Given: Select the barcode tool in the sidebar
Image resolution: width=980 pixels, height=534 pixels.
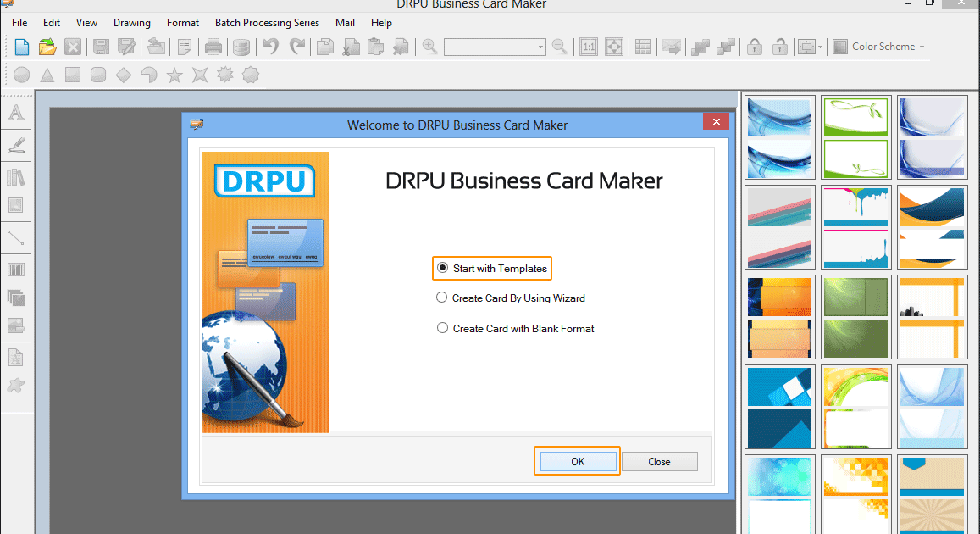Looking at the screenshot, I should coord(16,270).
